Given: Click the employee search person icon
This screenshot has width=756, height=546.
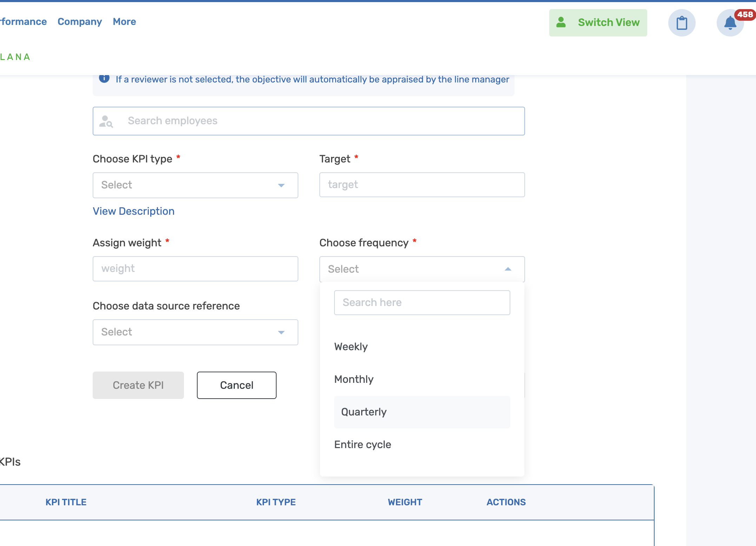Looking at the screenshot, I should click(x=106, y=121).
